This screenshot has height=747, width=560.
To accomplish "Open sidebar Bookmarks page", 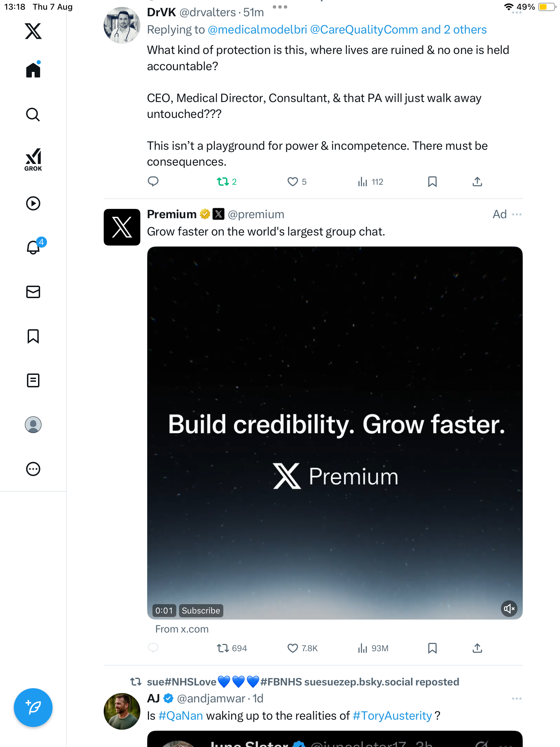I will click(x=33, y=336).
